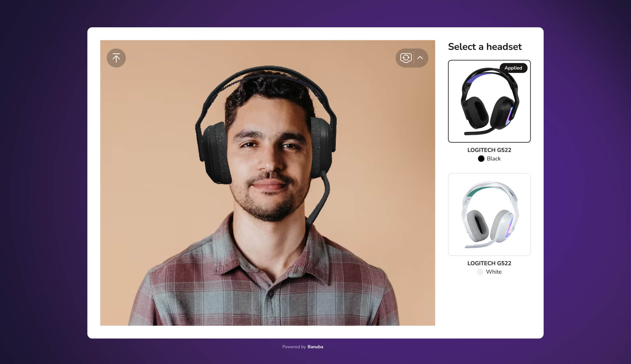Click the LOGITECH G522 White product label

point(489,263)
